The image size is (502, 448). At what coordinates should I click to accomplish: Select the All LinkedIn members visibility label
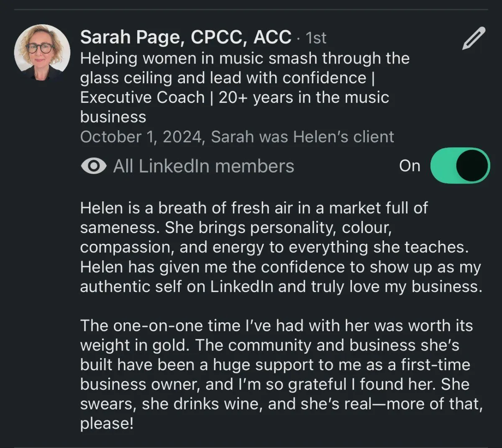pyautogui.click(x=204, y=166)
